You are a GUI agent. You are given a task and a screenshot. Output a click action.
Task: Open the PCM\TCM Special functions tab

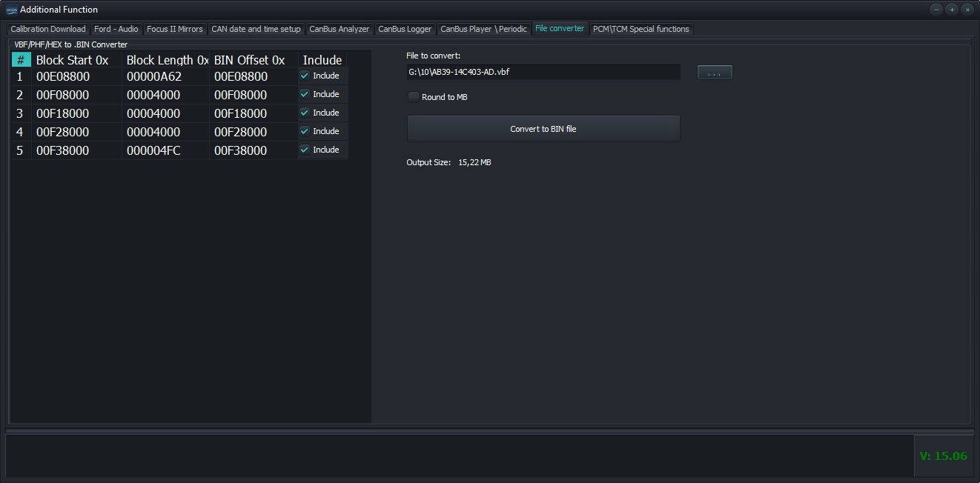[x=641, y=29]
